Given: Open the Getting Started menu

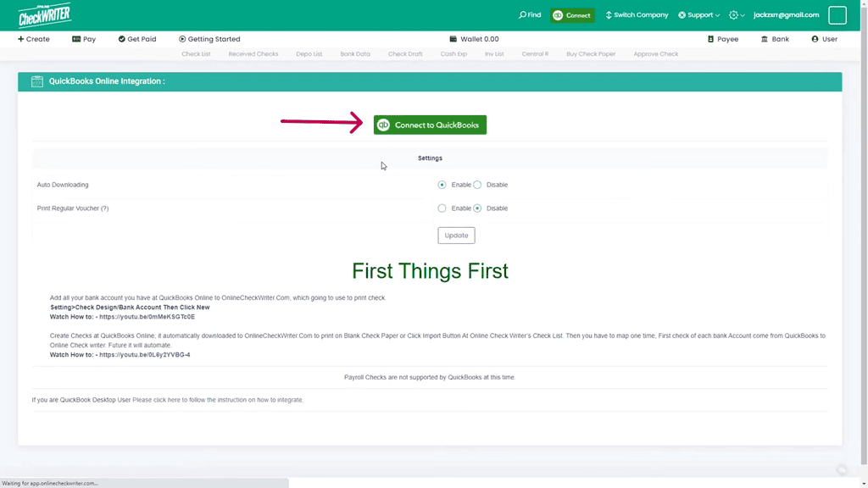Looking at the screenshot, I should [209, 39].
